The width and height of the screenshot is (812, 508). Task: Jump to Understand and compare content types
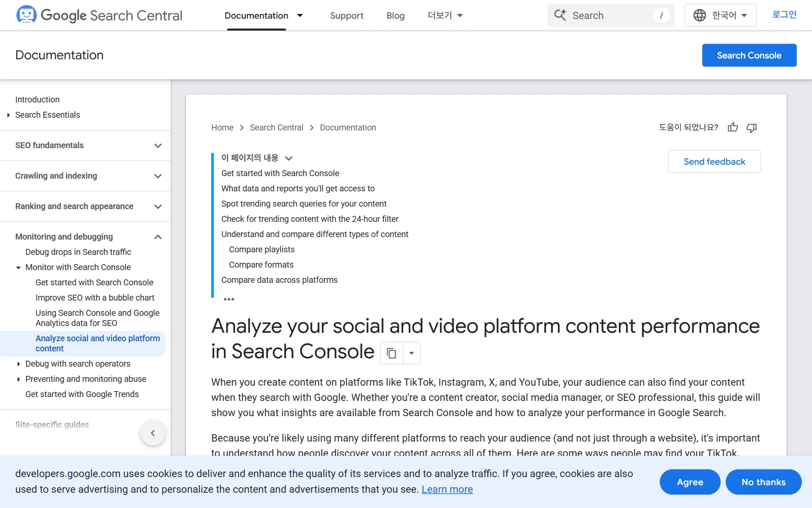315,234
